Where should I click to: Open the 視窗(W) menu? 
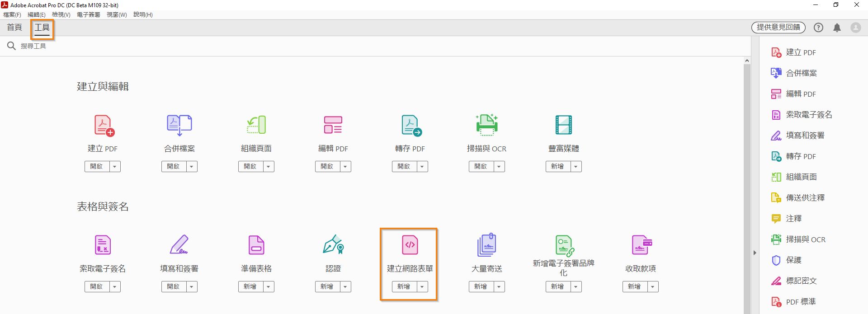117,14
